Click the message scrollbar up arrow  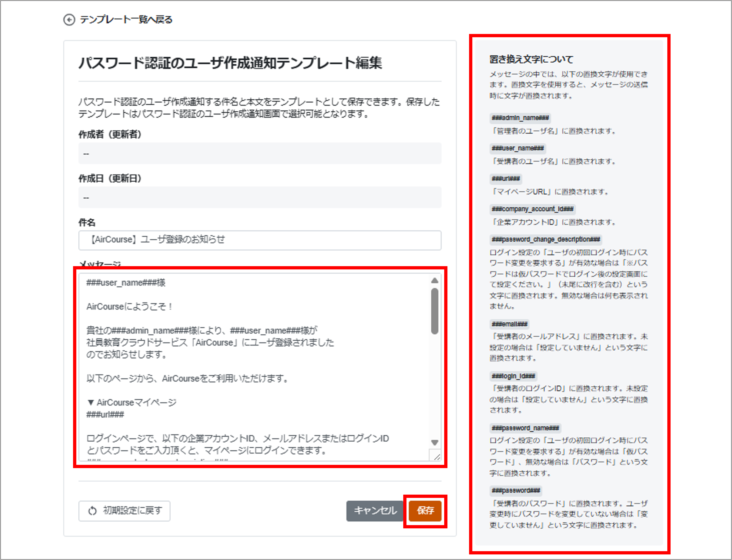(x=434, y=281)
